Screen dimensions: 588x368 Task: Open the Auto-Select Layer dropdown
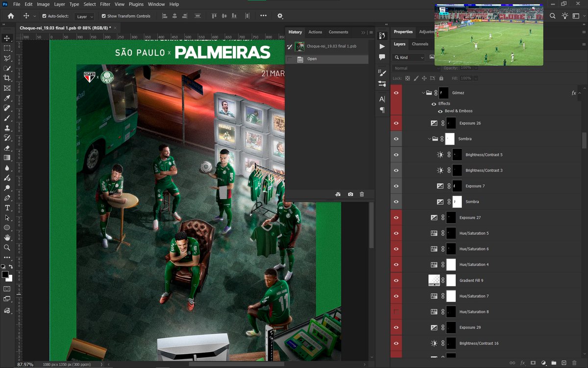[85, 16]
